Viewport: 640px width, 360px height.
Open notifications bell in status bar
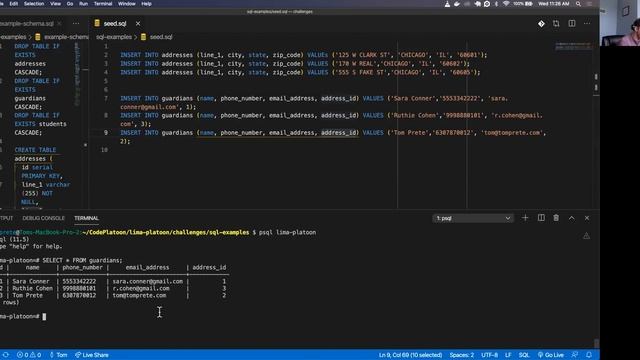589,355
